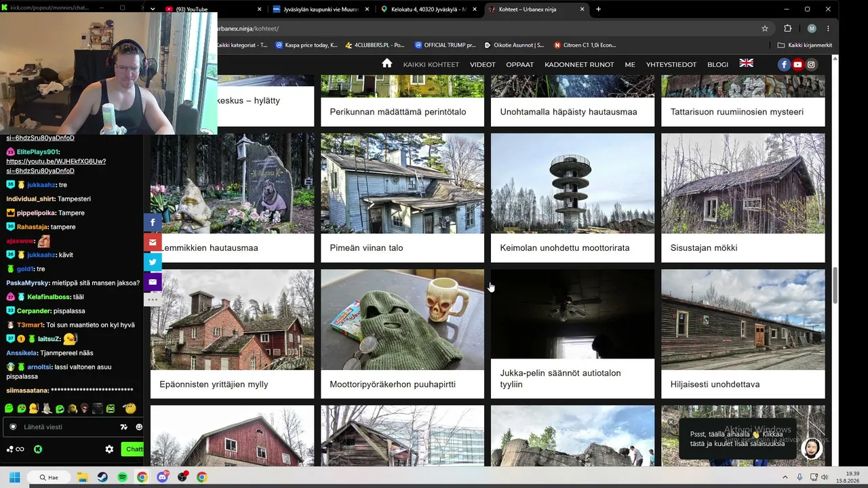Switch to Jyväskylän kaupunki tab
This screenshot has width=868, height=488.
(321, 9)
